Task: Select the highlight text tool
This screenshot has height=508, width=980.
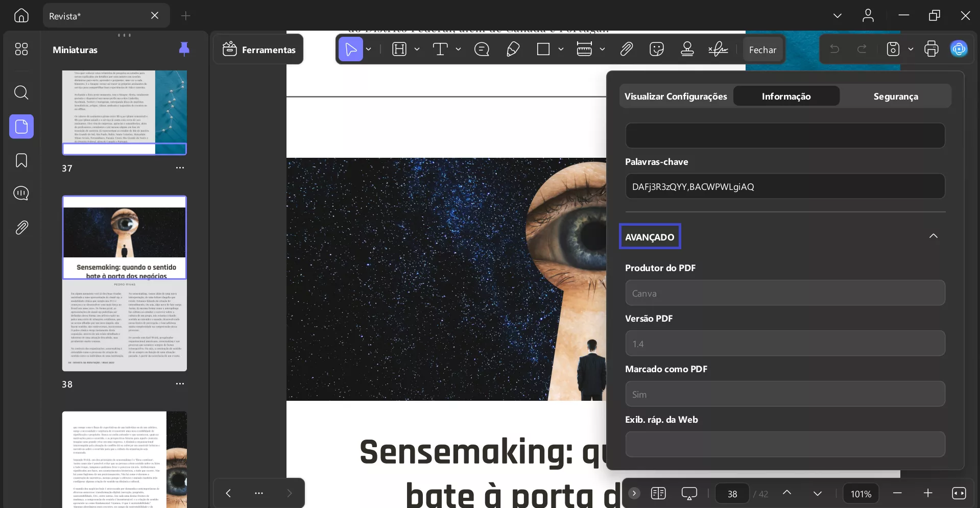Action: click(x=399, y=49)
